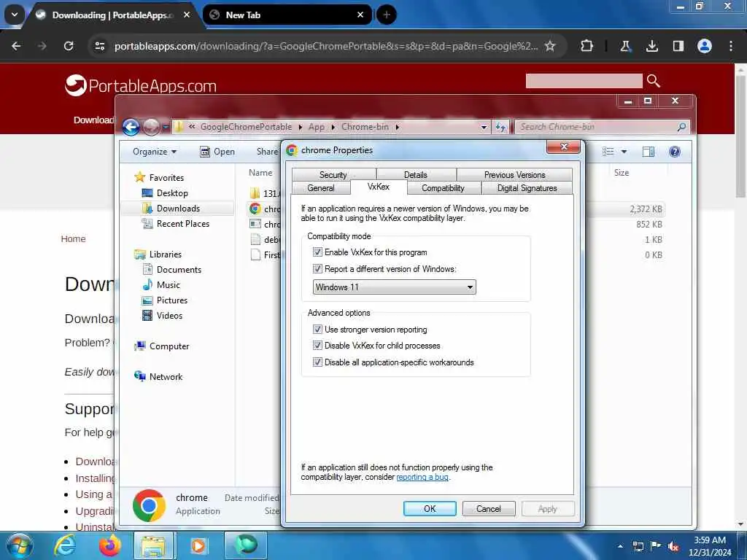The width and height of the screenshot is (747, 560).
Task: Click the PortableApps.com logo
Action: (x=141, y=86)
